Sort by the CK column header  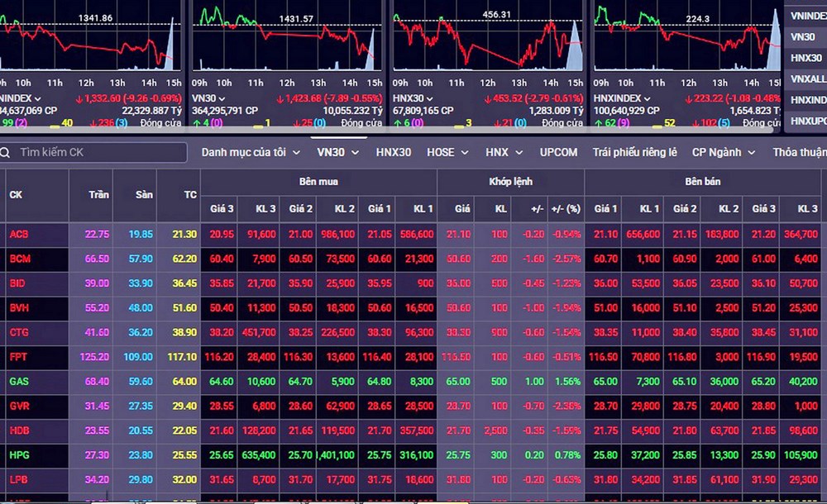[37, 195]
